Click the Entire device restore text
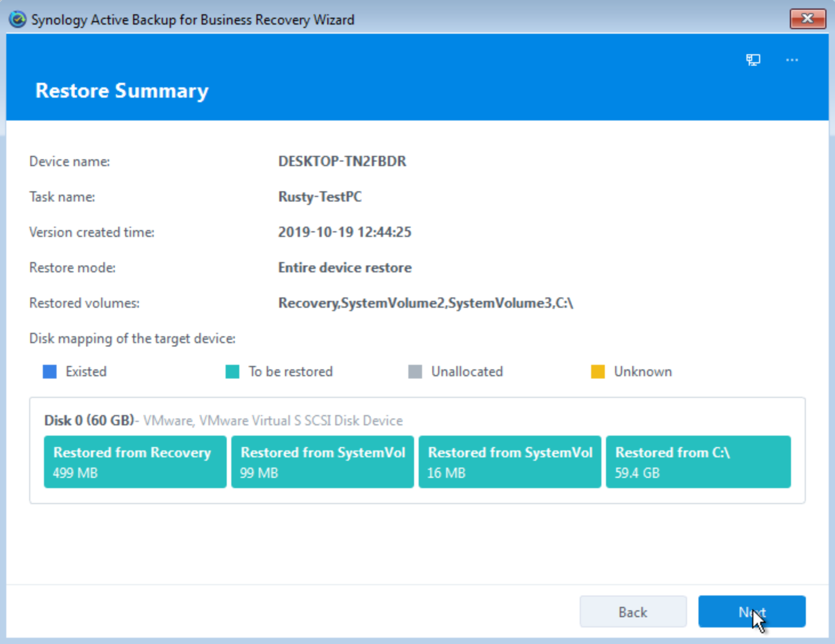Image resolution: width=835 pixels, height=644 pixels. tap(345, 268)
